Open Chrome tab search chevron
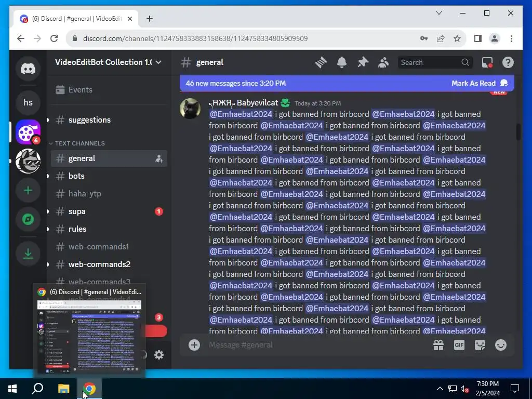The image size is (532, 399). coord(438,13)
